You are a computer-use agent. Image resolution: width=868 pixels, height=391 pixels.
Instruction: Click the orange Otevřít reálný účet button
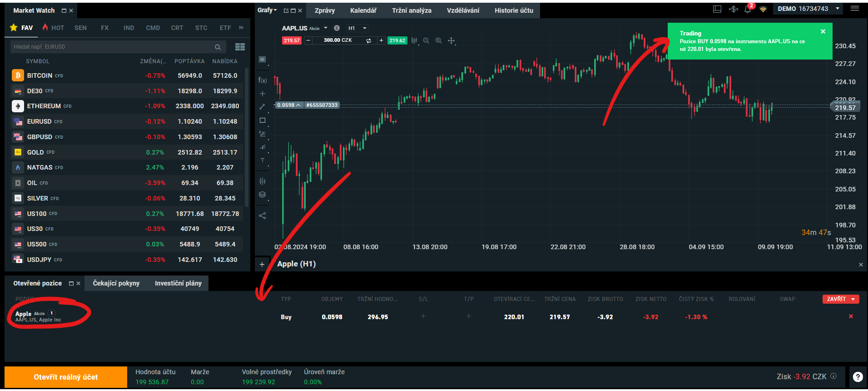[66, 377]
